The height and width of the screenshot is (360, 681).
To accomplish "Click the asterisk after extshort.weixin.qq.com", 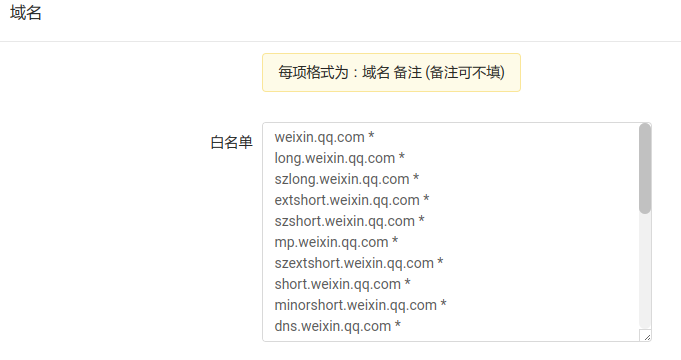I will point(426,199).
